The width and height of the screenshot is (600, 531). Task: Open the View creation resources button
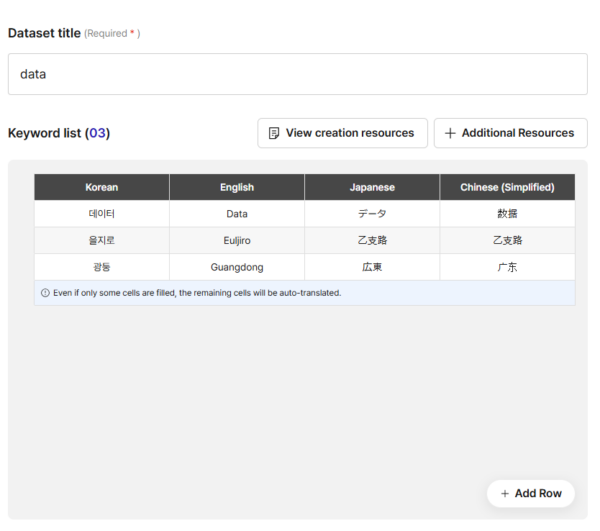coord(342,133)
